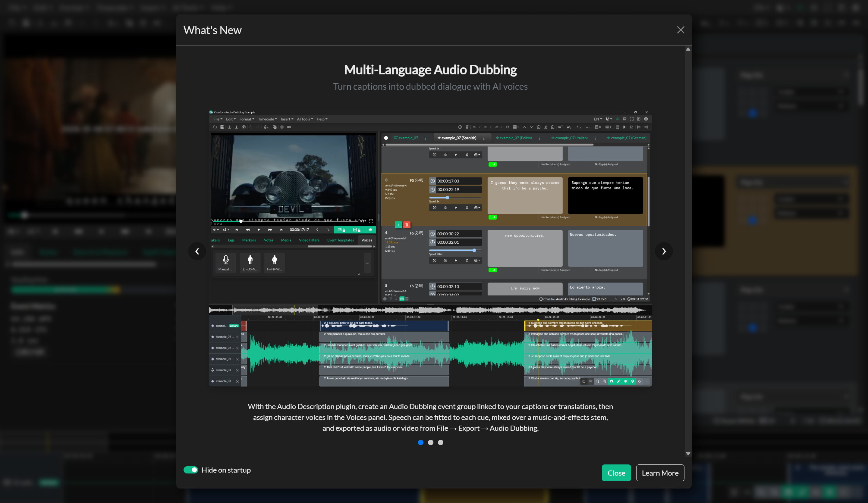Jump to the third carousel dot
The width and height of the screenshot is (868, 503).
(441, 442)
